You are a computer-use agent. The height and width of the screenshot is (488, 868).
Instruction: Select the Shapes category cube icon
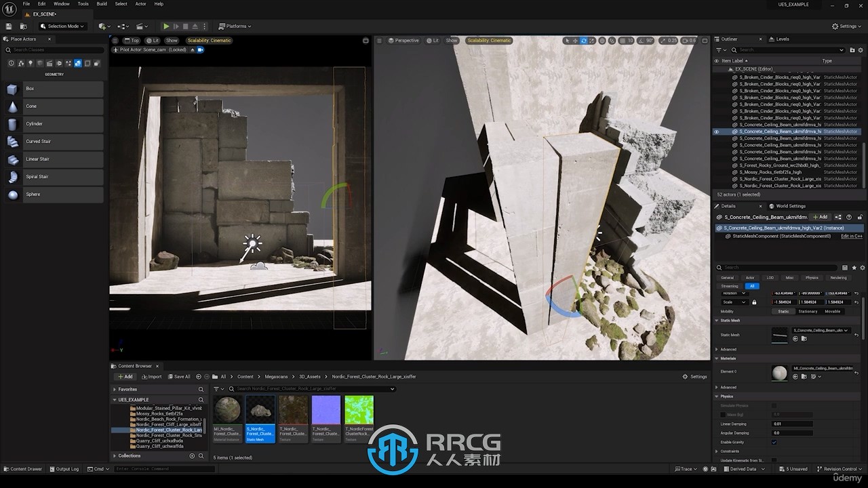(x=40, y=63)
